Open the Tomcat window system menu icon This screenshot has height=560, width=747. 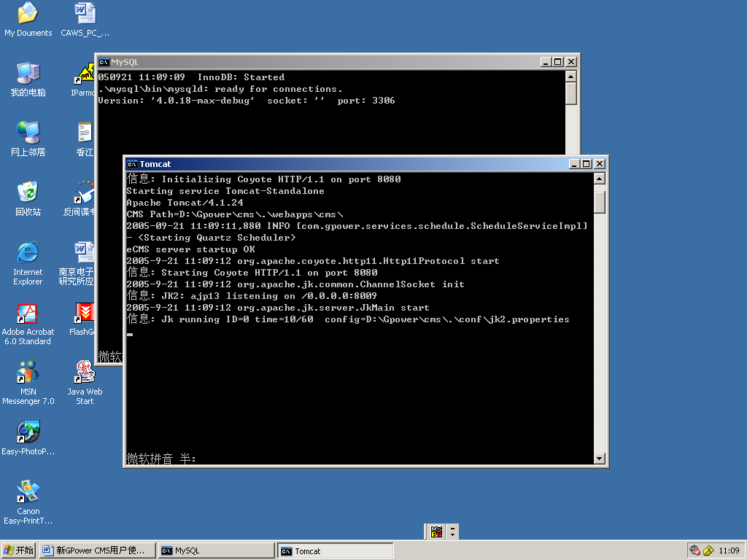[x=132, y=164]
